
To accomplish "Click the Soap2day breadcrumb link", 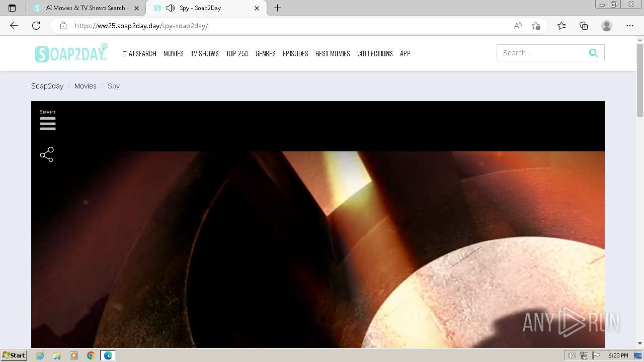I will [47, 86].
